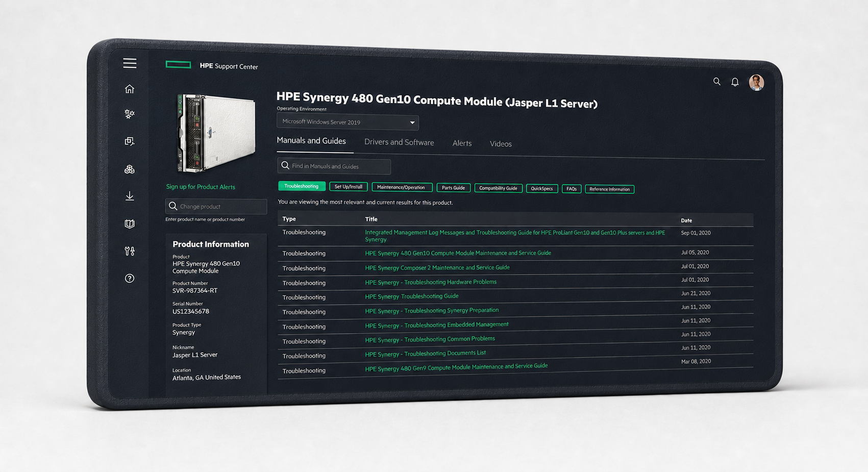Click location Atlanta, GA United States
This screenshot has width=868, height=472.
tap(207, 377)
